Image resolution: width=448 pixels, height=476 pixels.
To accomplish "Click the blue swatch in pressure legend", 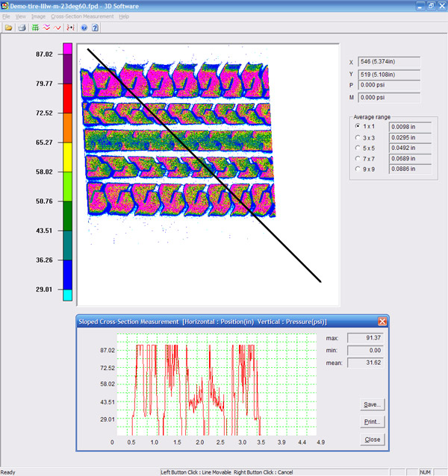I will pos(67,275).
